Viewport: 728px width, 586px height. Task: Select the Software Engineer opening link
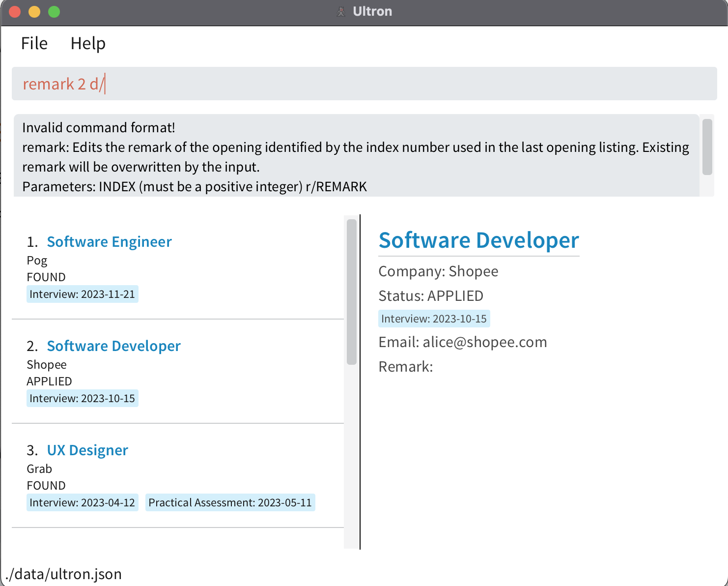[x=109, y=241]
